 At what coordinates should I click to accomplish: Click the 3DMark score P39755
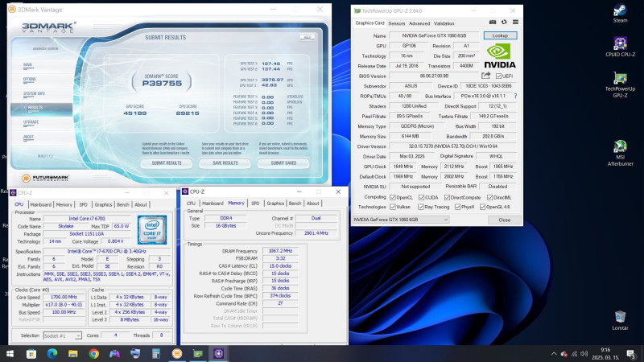[x=162, y=83]
